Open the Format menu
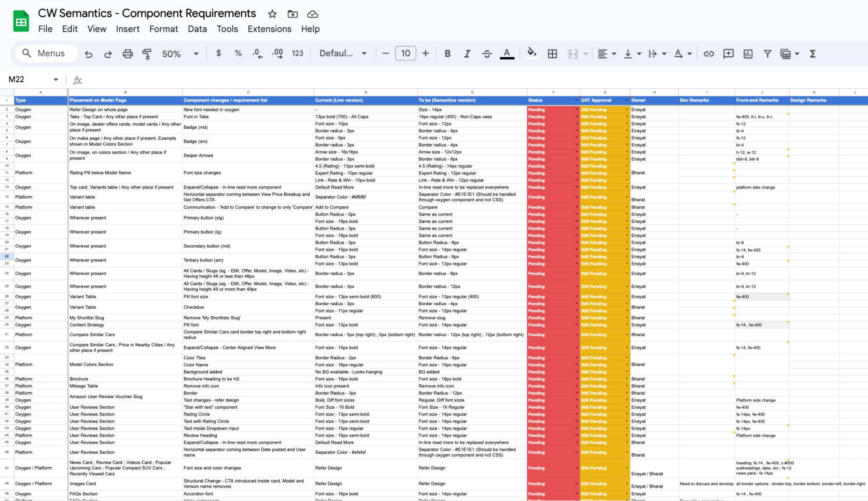 click(x=163, y=29)
